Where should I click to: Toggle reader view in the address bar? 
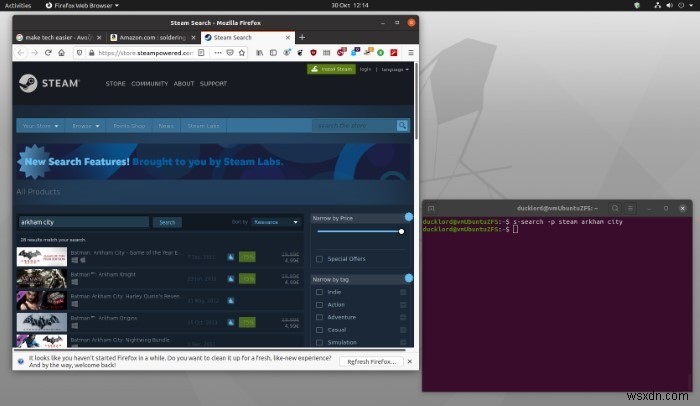(201, 53)
